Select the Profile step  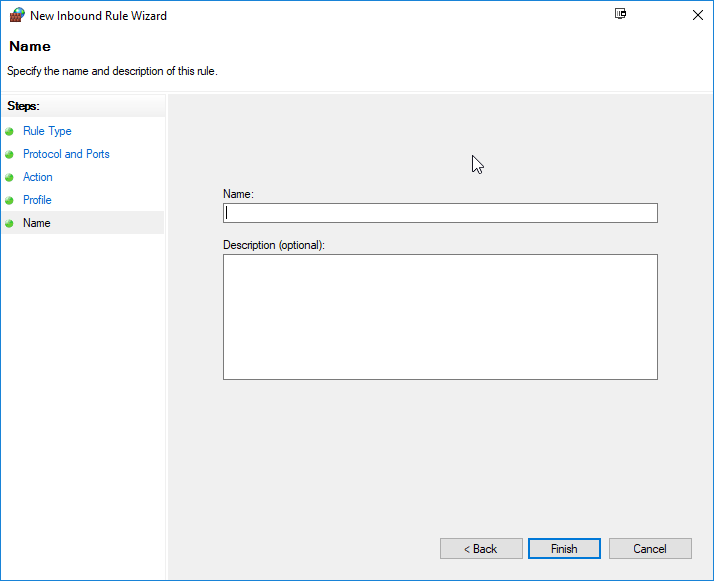click(37, 200)
